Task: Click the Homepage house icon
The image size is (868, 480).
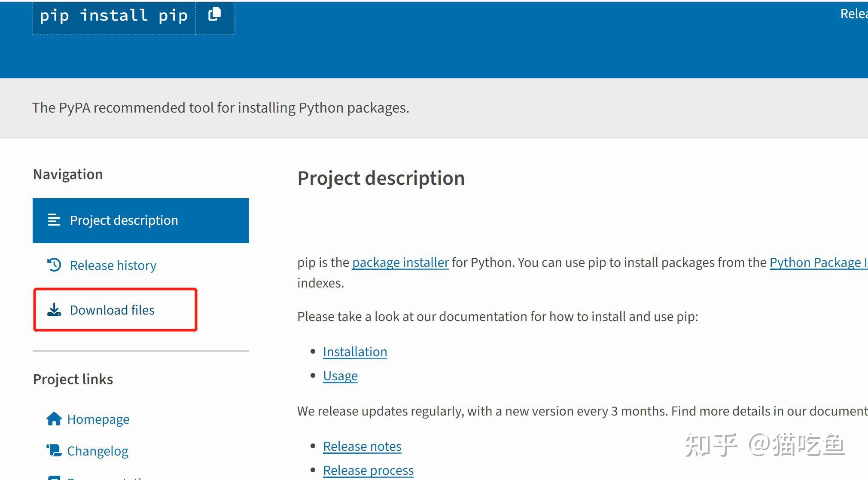Action: coord(54,419)
